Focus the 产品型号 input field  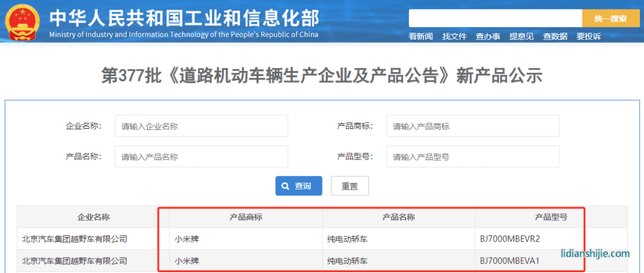coord(472,157)
